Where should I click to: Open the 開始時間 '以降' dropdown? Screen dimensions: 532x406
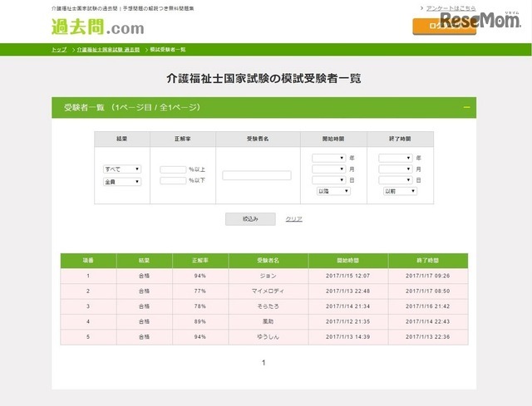[333, 191]
